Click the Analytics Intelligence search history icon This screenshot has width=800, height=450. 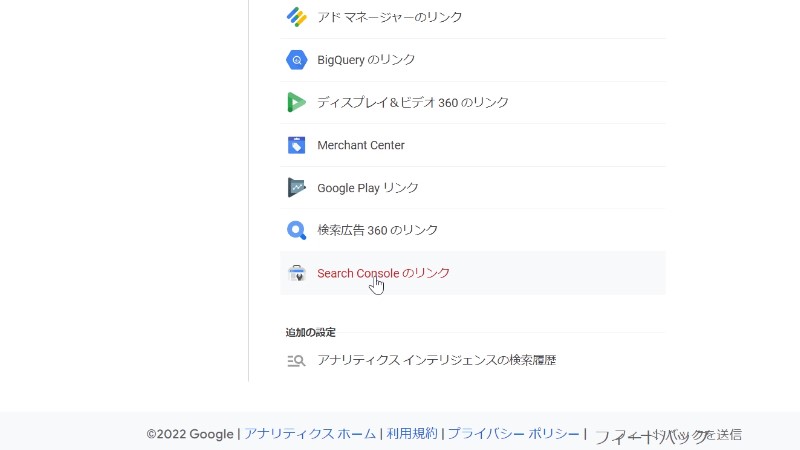296,361
